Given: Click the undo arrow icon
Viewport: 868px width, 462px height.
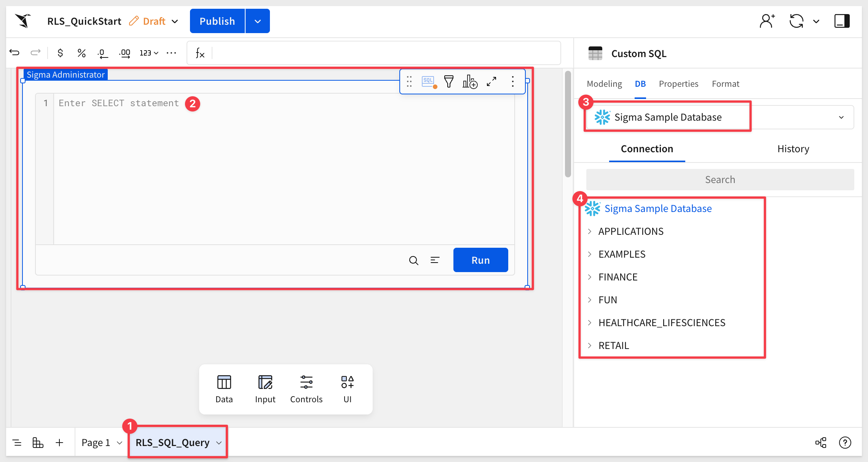Looking at the screenshot, I should pyautogui.click(x=14, y=53).
